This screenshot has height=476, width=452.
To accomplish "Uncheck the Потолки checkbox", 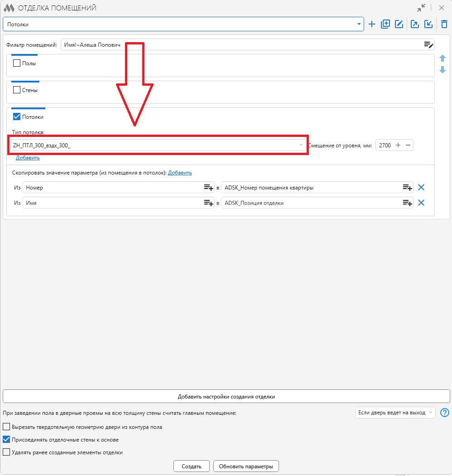I will (x=17, y=117).
